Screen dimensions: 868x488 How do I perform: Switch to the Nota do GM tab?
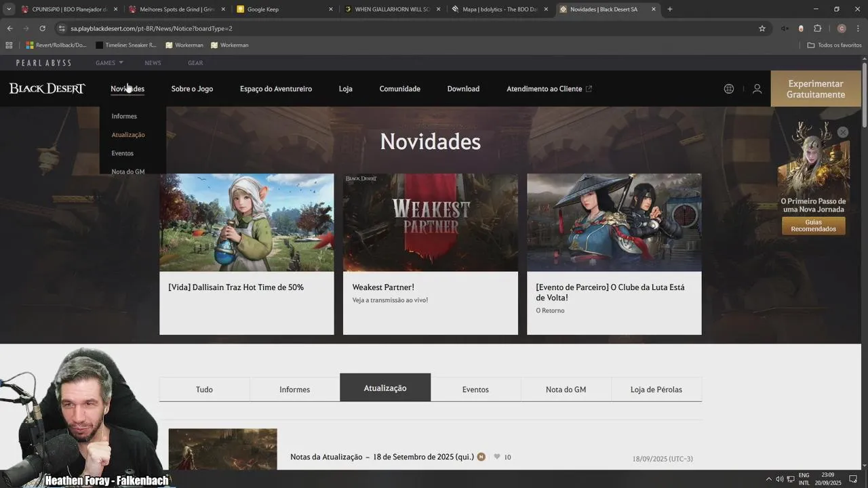click(566, 390)
